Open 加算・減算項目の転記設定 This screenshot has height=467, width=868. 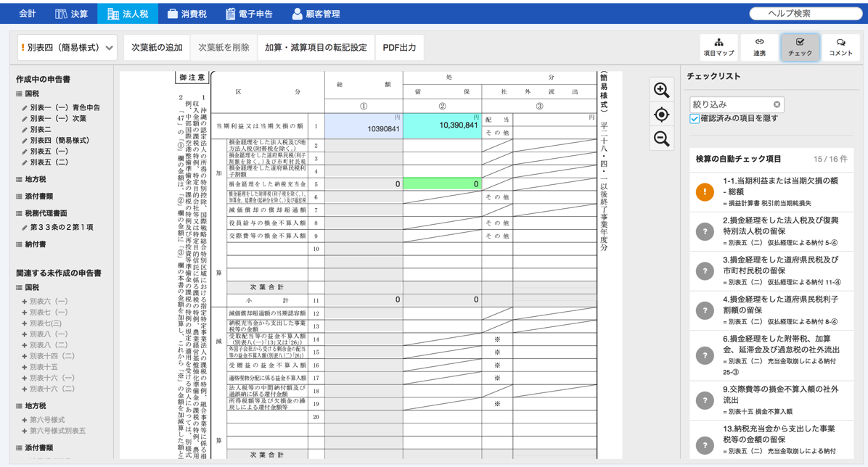coord(316,48)
